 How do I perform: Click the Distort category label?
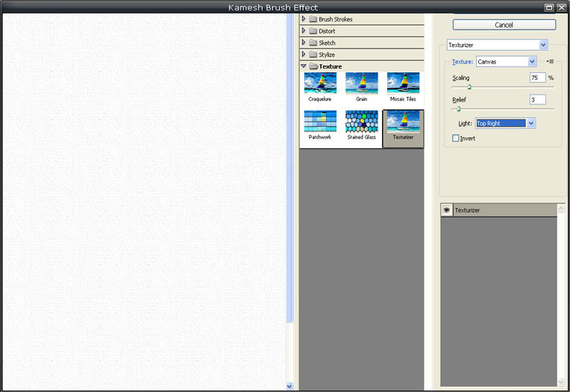pyautogui.click(x=327, y=31)
